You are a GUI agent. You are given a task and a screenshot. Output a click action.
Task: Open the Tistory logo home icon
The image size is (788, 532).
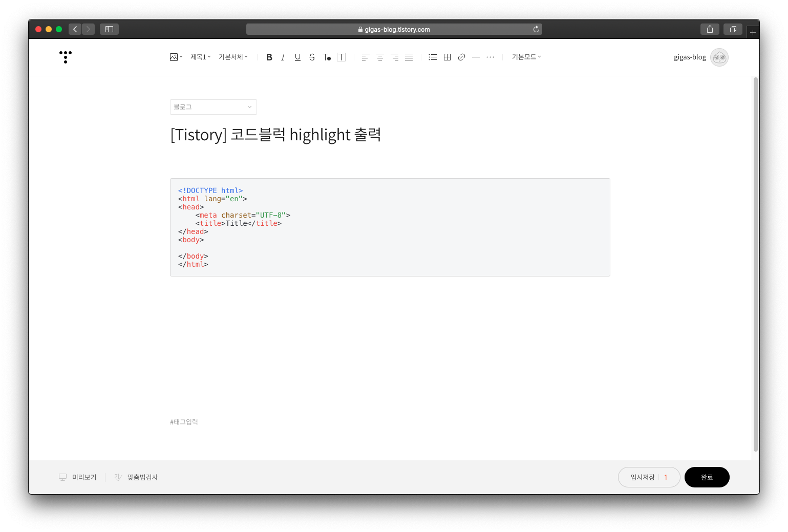[x=65, y=57]
